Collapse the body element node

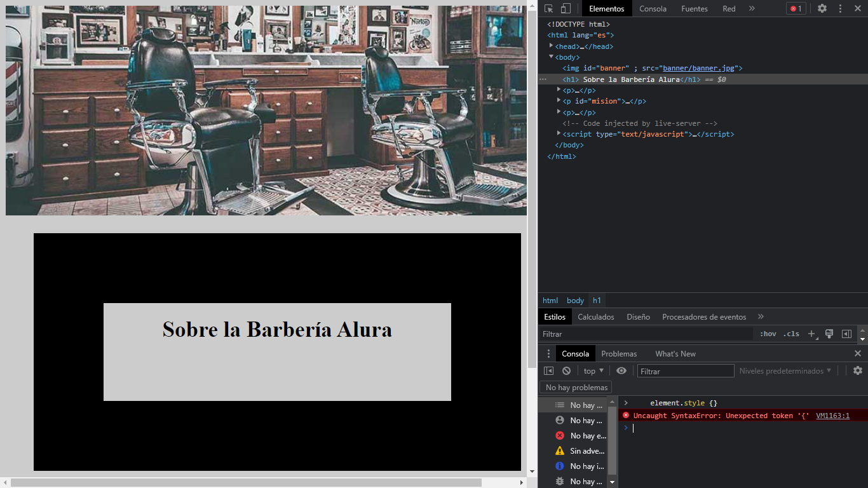tap(552, 57)
